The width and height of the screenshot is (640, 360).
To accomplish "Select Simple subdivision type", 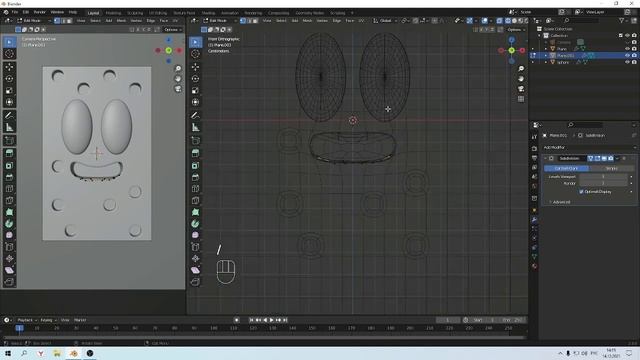I will 611,168.
